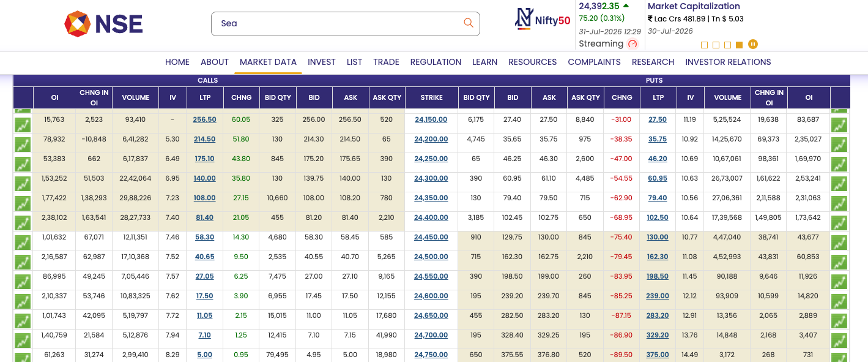Screen dimensions: 868x362
Task: Click the NSE logo
Action: pos(103,24)
